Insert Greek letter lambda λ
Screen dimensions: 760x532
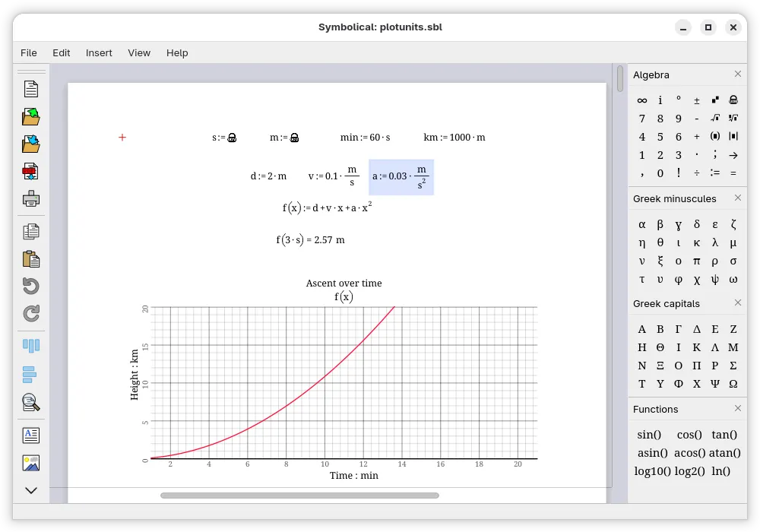tap(715, 242)
